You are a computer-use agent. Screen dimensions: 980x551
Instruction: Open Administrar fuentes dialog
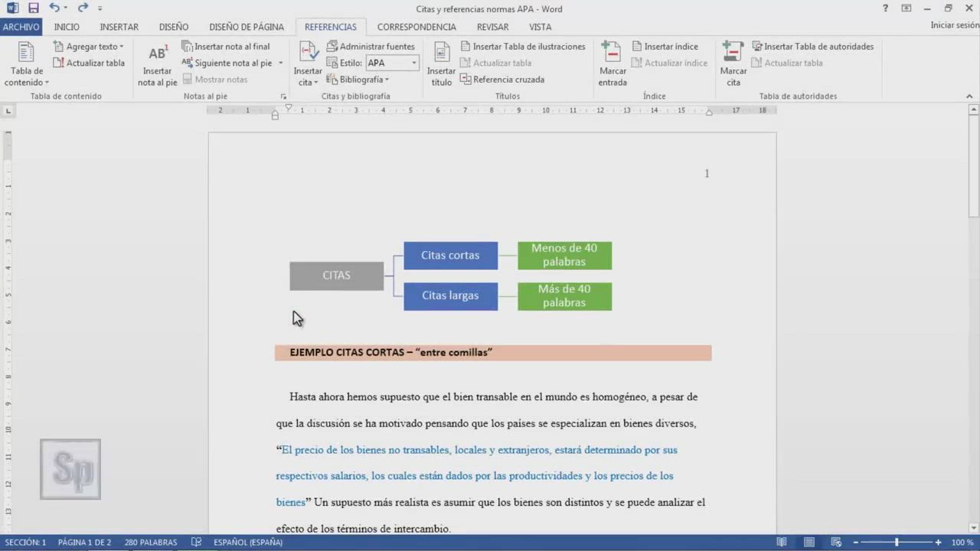[x=371, y=47]
